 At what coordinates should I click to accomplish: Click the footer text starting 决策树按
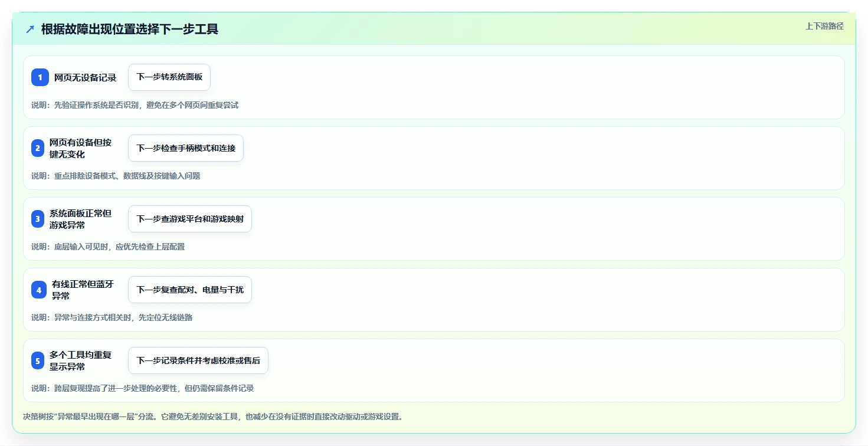pos(213,417)
